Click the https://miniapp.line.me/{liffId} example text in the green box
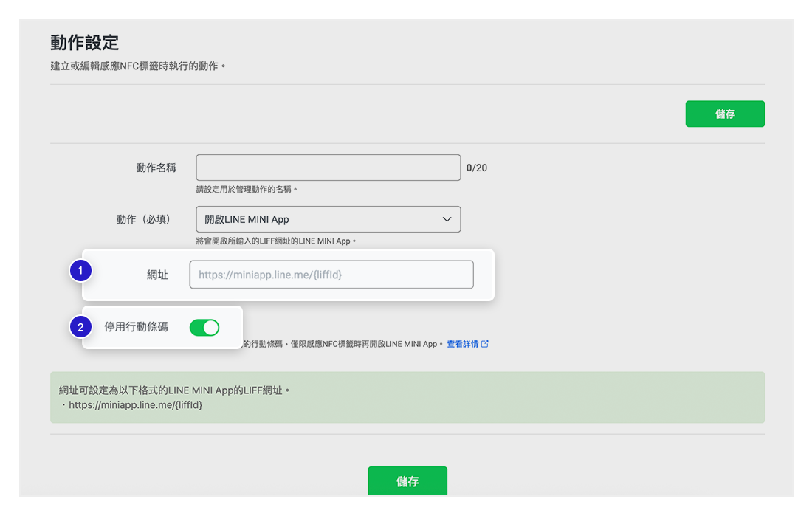 click(136, 404)
